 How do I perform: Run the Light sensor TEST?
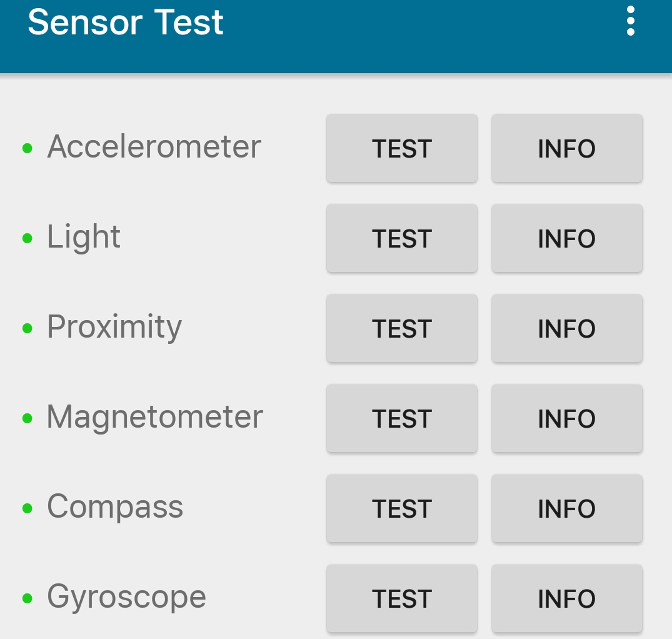click(x=401, y=238)
